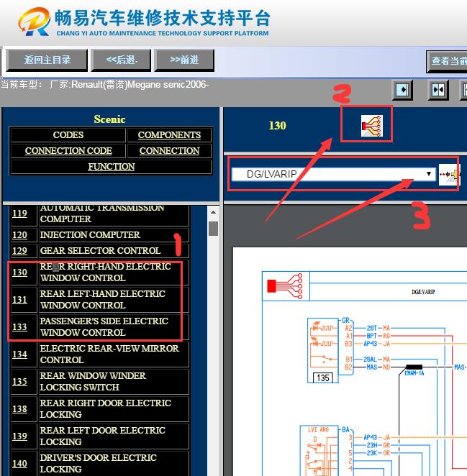The image size is (467, 476).
Task: Open the CONNECTION CODE link
Action: click(x=68, y=150)
